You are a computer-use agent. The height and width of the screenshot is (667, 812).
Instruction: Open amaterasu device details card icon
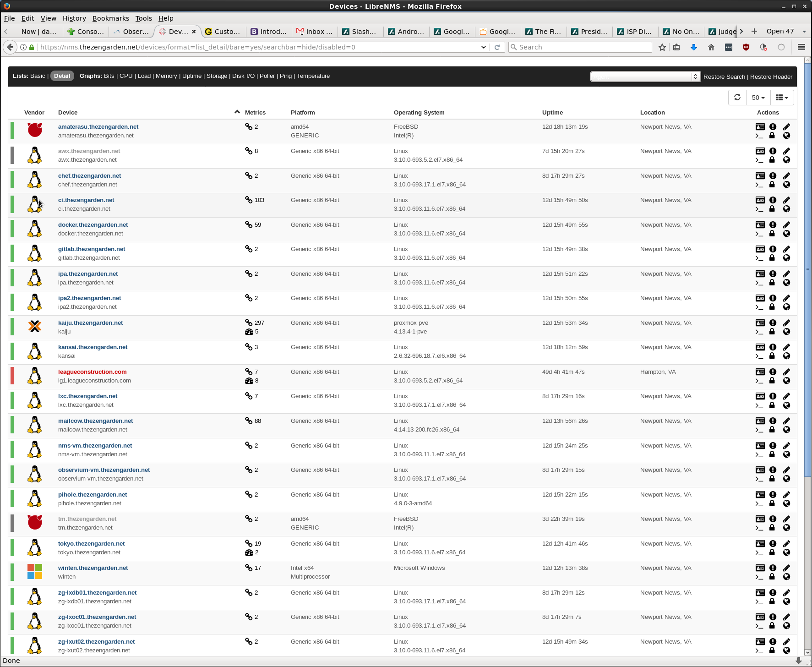[760, 126]
